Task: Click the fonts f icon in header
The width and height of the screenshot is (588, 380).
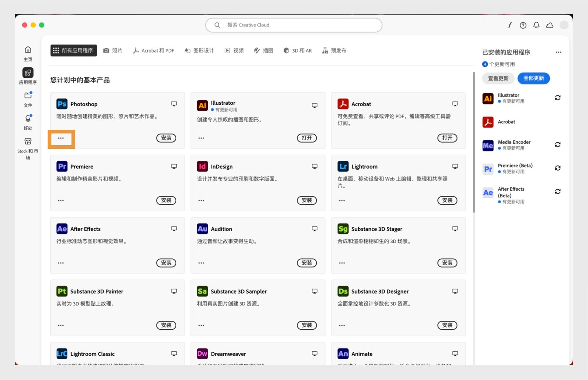Action: (x=510, y=25)
